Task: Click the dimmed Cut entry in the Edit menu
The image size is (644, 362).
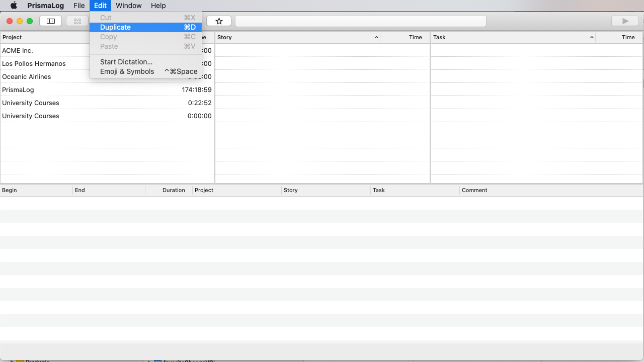Action: (146, 18)
